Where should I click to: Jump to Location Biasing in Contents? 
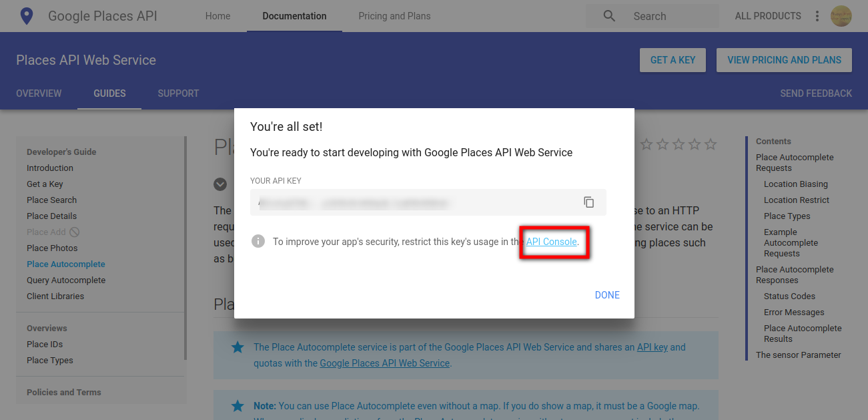[x=796, y=184]
